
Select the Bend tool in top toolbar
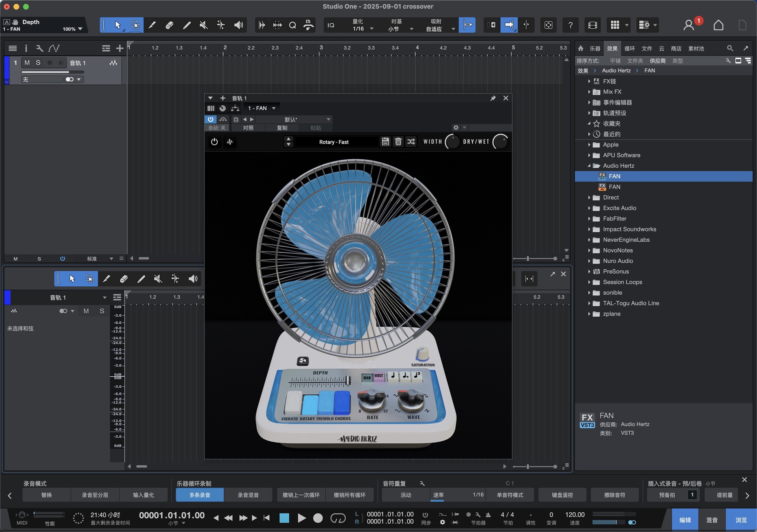point(221,25)
